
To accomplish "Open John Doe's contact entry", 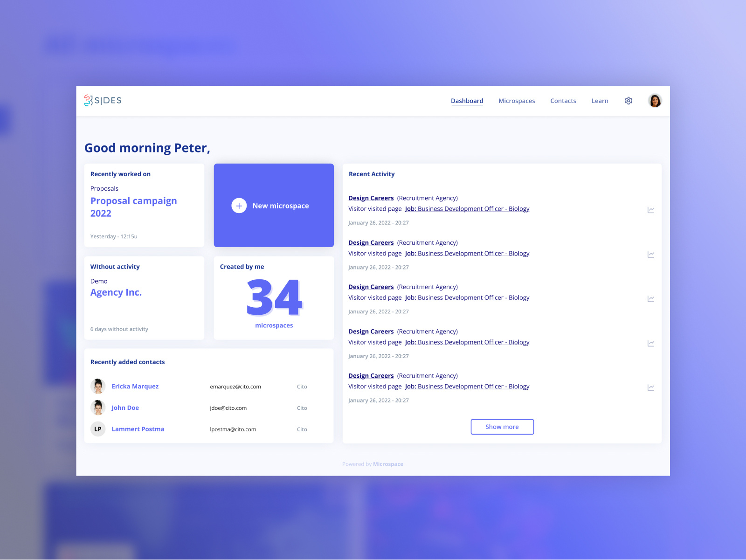I will (x=125, y=408).
